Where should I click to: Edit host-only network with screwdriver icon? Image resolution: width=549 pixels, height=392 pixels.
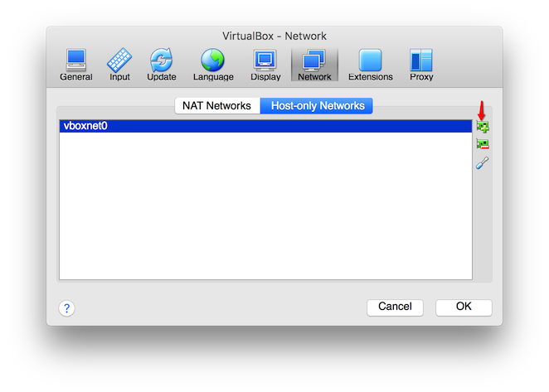[x=482, y=163]
